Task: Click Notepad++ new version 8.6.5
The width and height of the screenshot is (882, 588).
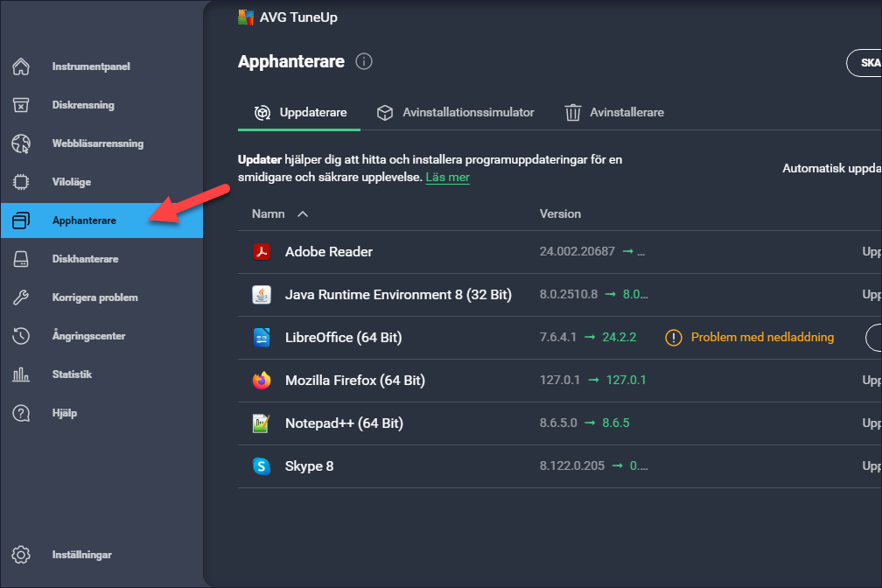Action: (x=616, y=423)
